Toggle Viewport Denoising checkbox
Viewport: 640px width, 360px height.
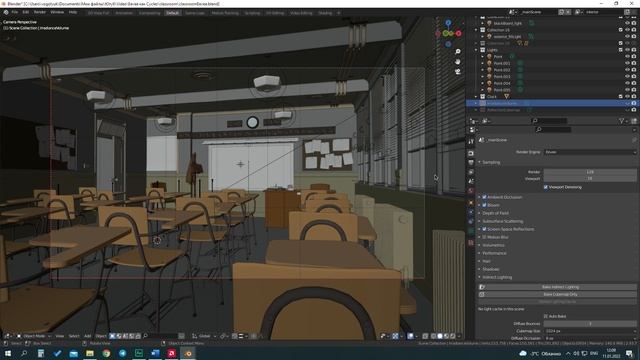coord(546,187)
